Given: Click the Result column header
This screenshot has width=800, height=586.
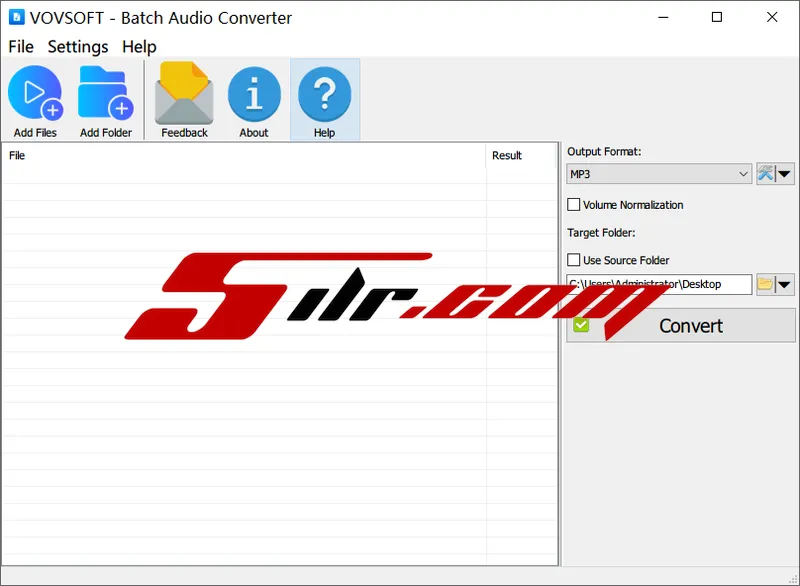Looking at the screenshot, I should pyautogui.click(x=521, y=156).
